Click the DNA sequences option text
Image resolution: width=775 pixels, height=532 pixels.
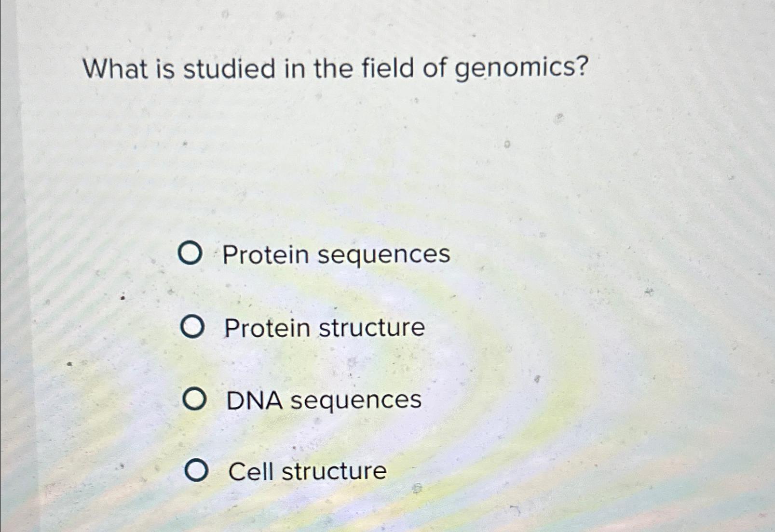click(324, 400)
